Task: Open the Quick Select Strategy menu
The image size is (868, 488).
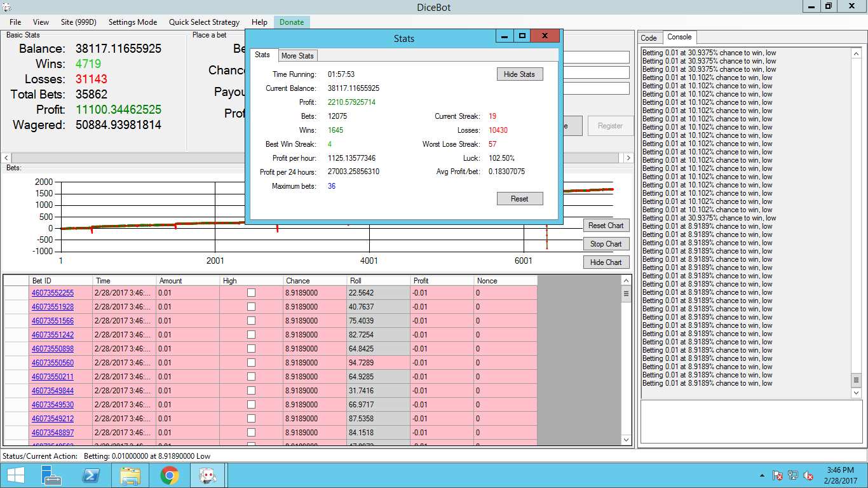Action: (x=204, y=22)
